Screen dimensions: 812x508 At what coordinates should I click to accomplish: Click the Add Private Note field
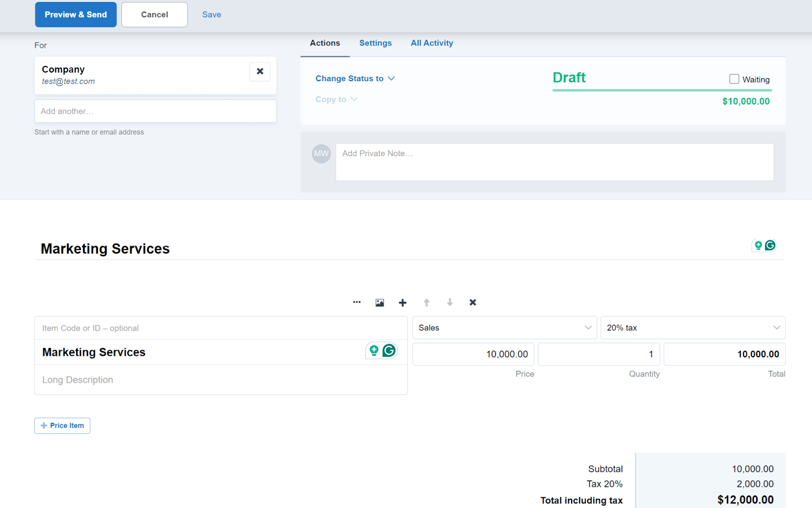(x=554, y=162)
